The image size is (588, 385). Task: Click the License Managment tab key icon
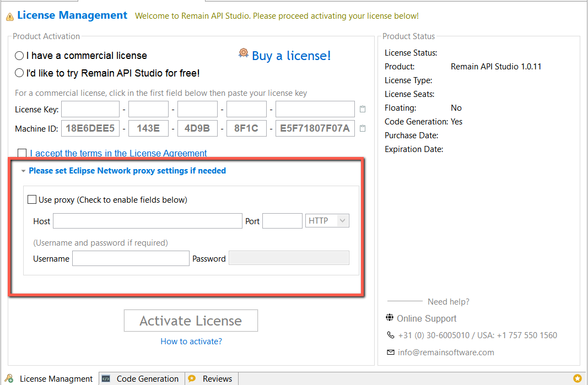(x=9, y=378)
